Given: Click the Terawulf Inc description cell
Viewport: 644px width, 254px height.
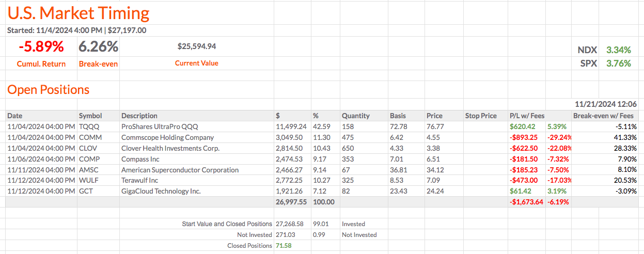Looking at the screenshot, I should tap(139, 181).
